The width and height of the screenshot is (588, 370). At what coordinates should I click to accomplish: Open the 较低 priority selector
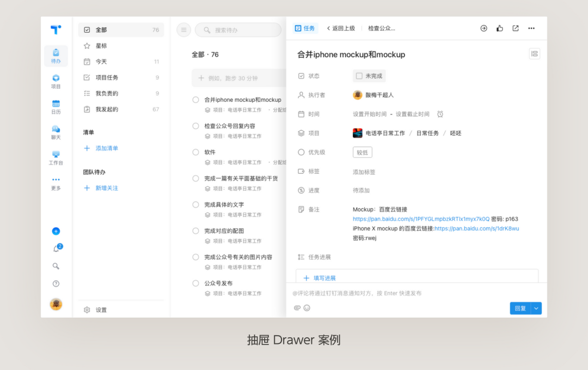click(x=362, y=153)
